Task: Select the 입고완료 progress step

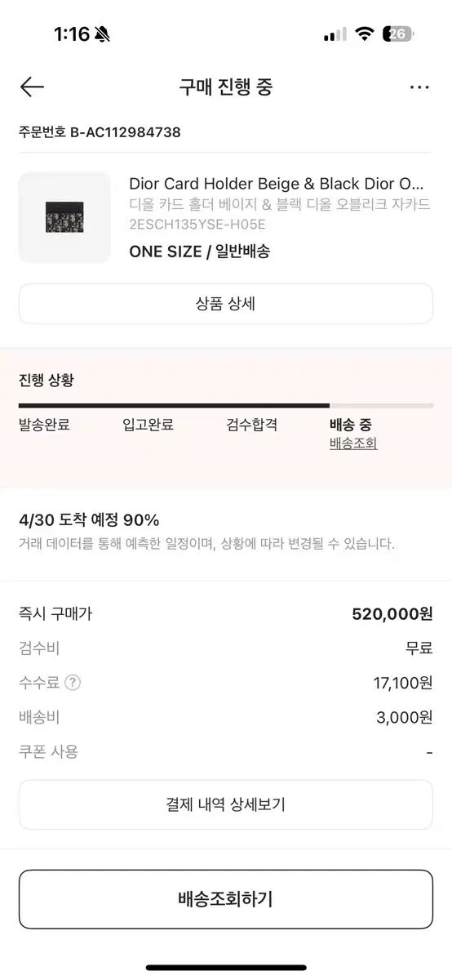Action: 148,425
